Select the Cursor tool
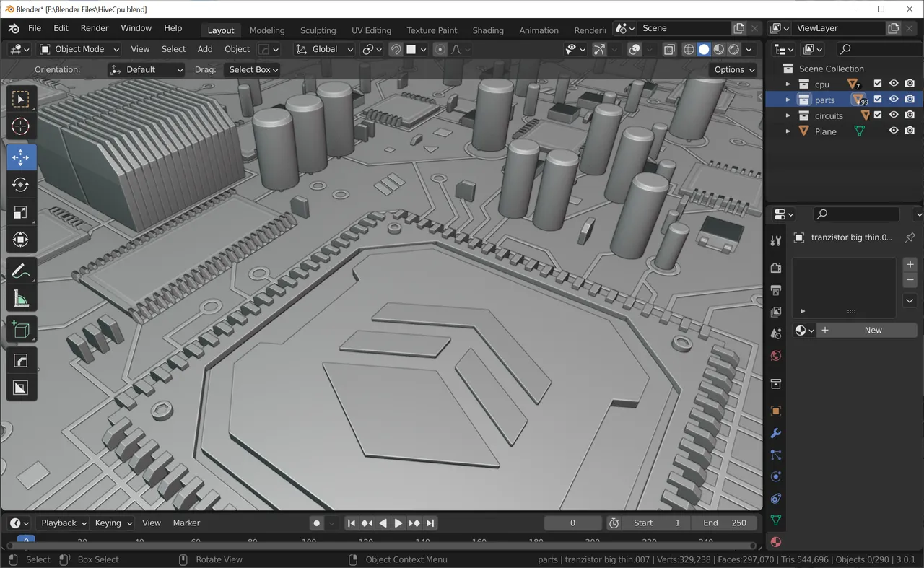924x568 pixels. [22, 126]
